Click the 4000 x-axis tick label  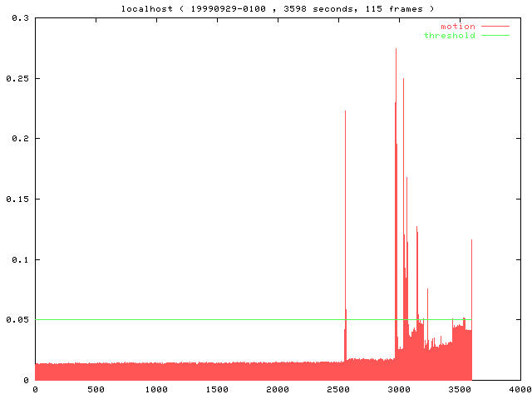click(x=520, y=389)
